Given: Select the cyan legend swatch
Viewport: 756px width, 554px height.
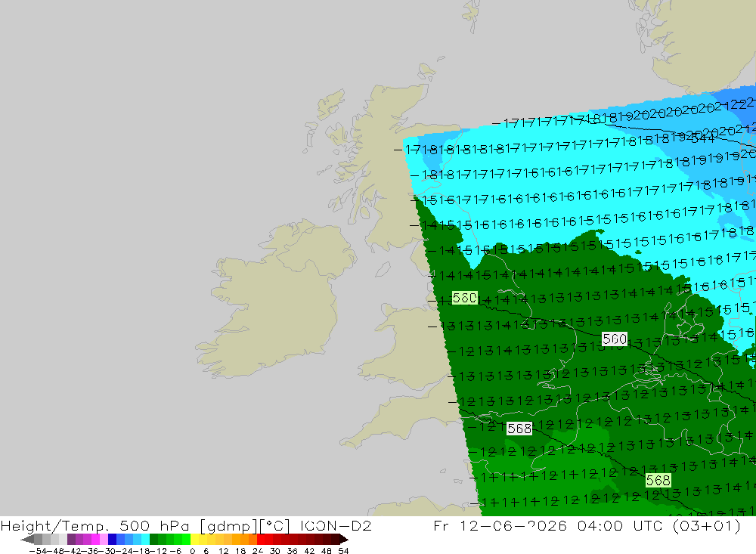Looking at the screenshot, I should pyautogui.click(x=145, y=540).
